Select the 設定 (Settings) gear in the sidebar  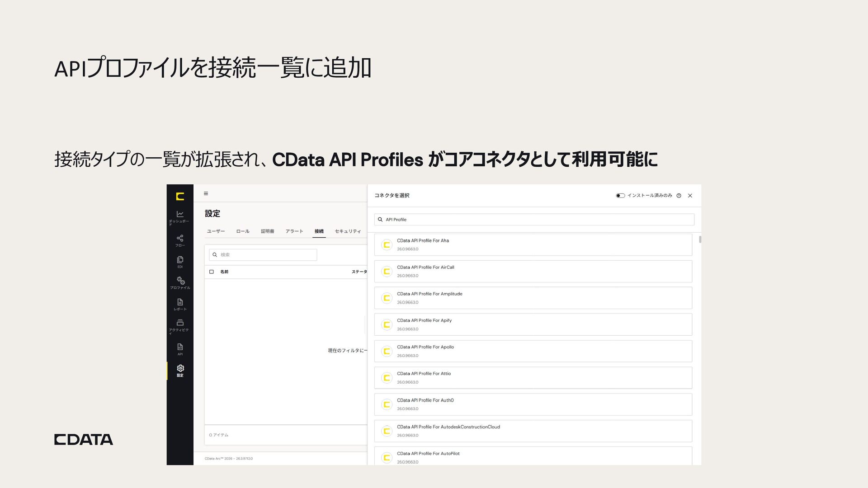pyautogui.click(x=180, y=371)
